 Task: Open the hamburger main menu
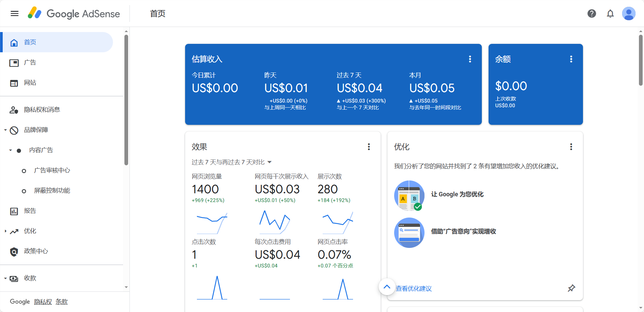click(14, 13)
